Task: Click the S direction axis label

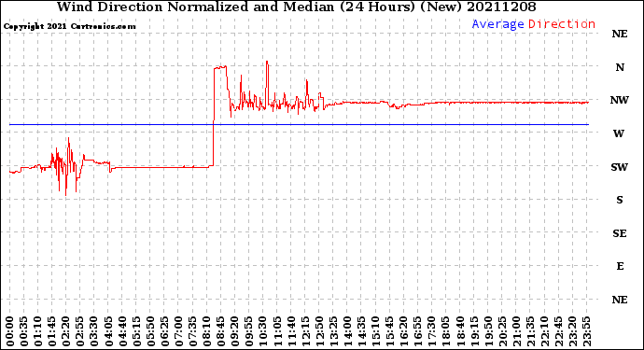Action: point(620,200)
